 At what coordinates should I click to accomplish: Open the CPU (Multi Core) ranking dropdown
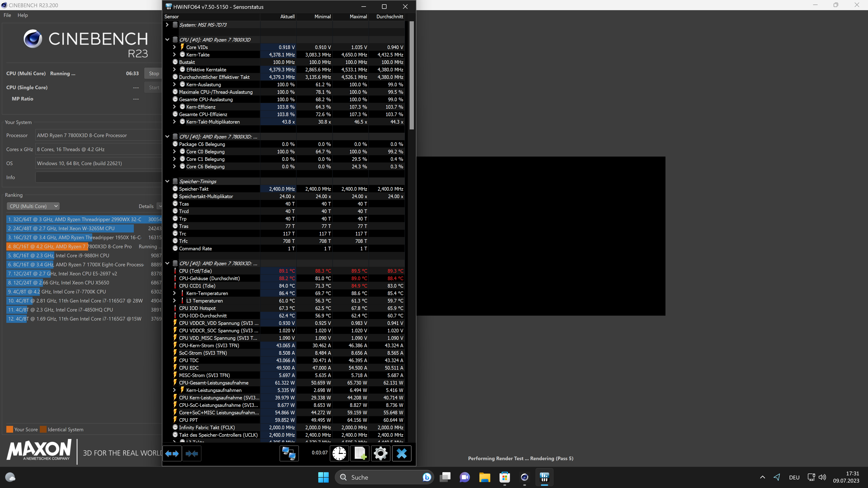33,206
